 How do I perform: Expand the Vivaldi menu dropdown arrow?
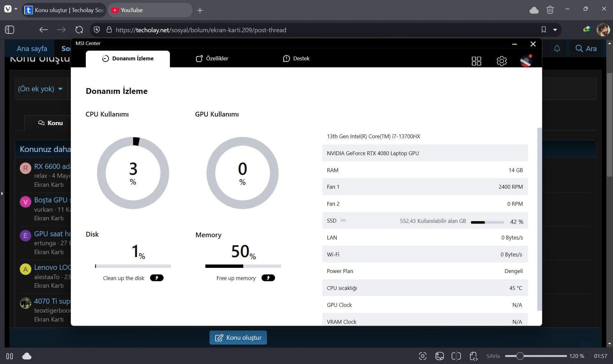tap(16, 9)
